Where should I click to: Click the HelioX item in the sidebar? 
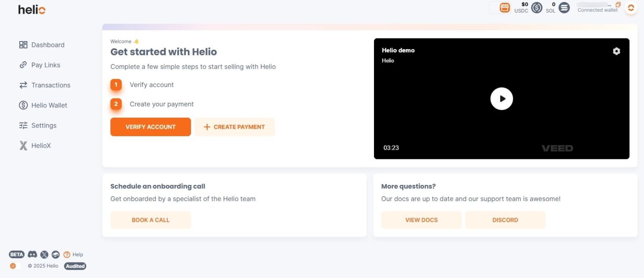pos(41,145)
